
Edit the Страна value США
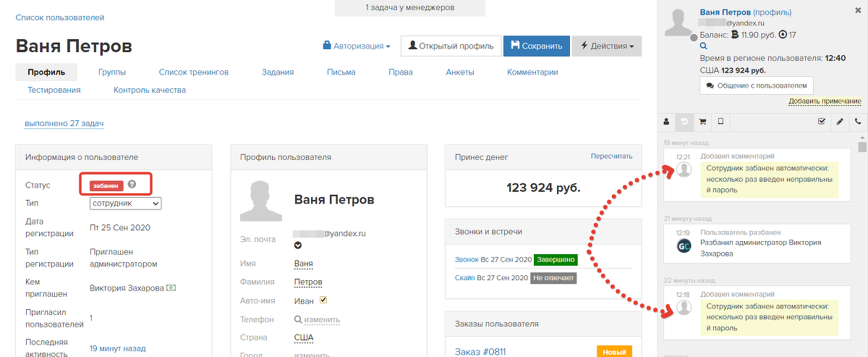(x=304, y=337)
